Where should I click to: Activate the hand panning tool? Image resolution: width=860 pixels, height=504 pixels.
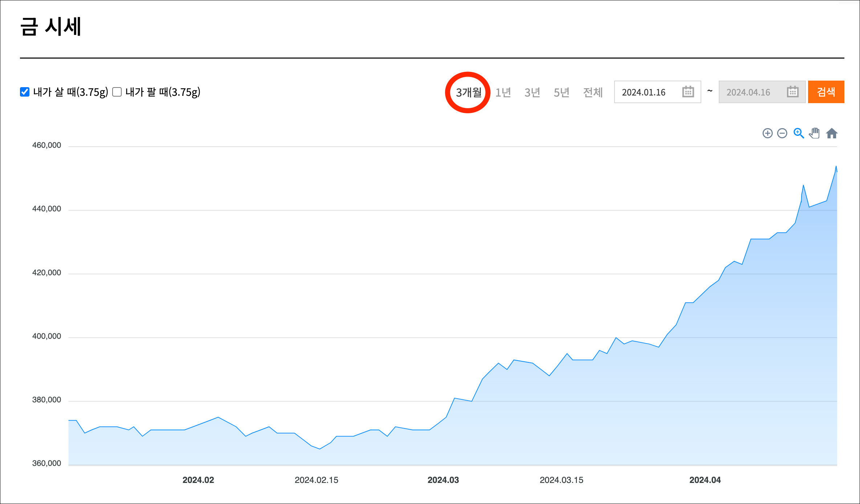tap(815, 133)
